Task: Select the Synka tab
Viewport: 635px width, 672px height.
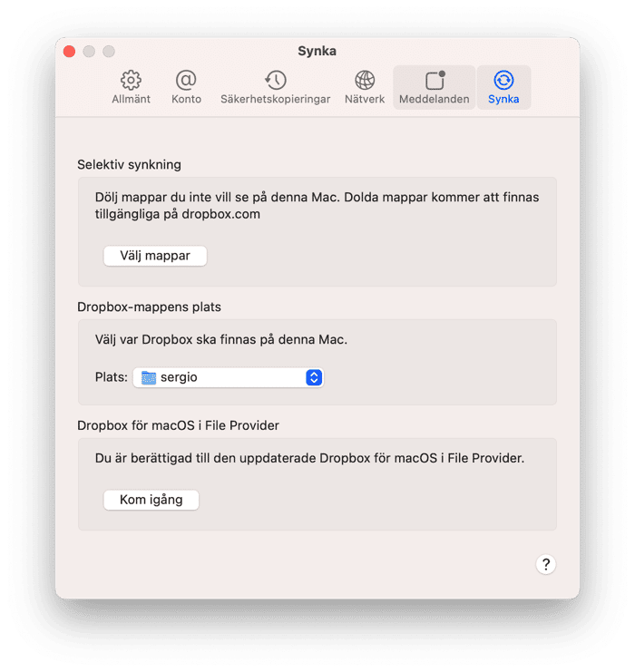Action: click(x=503, y=87)
